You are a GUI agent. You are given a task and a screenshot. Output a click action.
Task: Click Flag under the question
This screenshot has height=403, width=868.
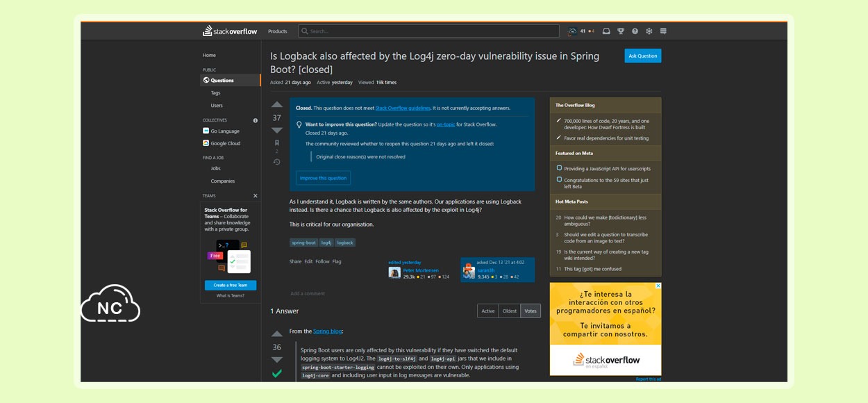(337, 261)
